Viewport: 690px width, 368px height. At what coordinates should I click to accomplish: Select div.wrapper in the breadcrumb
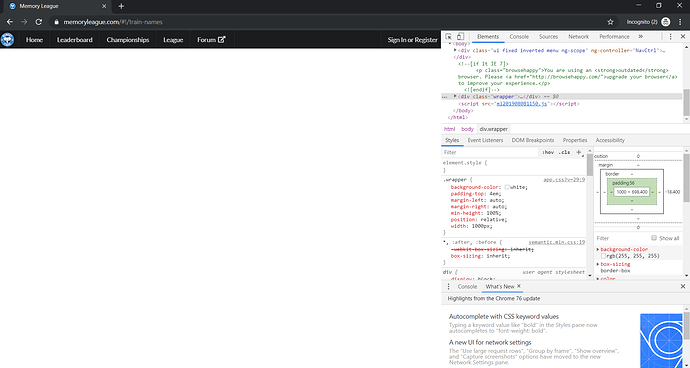click(493, 129)
